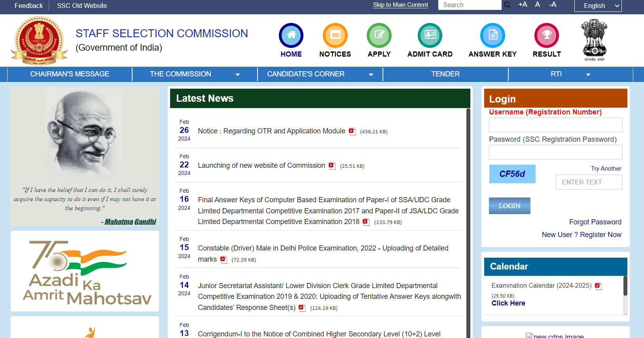This screenshot has height=338, width=644.
Task: Increase font size with +A
Action: tap(523, 4)
